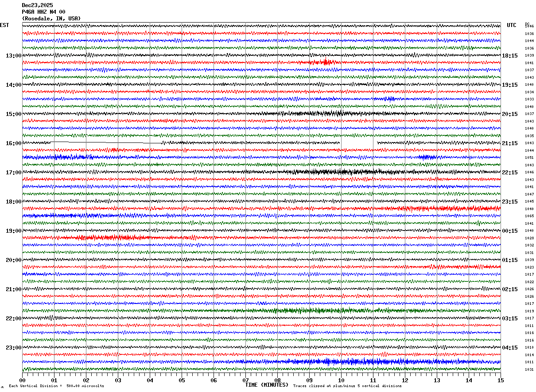Click the 03:15 UTC row label
The width and height of the screenshot is (536, 392).
click(x=510, y=319)
